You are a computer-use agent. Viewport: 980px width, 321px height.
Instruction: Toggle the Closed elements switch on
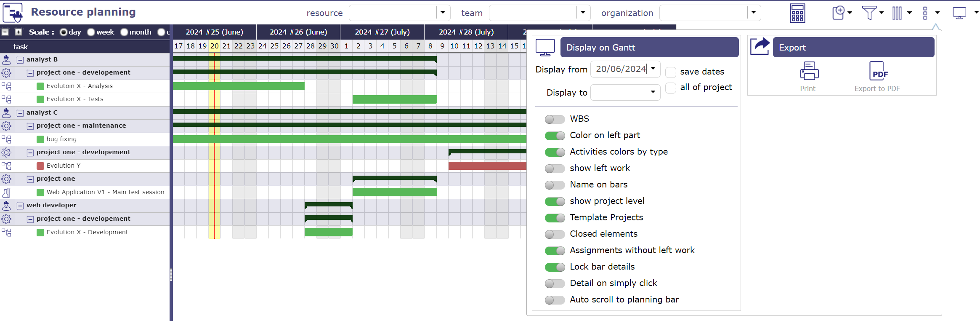tap(555, 234)
